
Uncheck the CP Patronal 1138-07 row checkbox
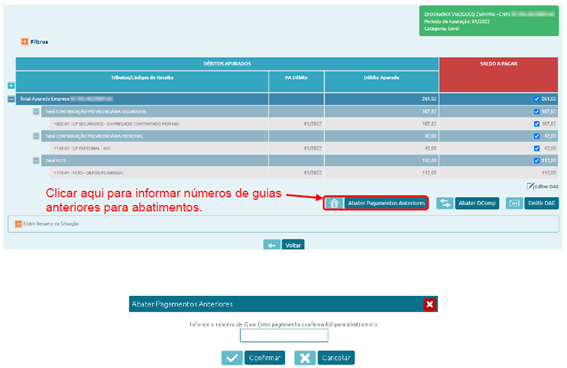[537, 149]
